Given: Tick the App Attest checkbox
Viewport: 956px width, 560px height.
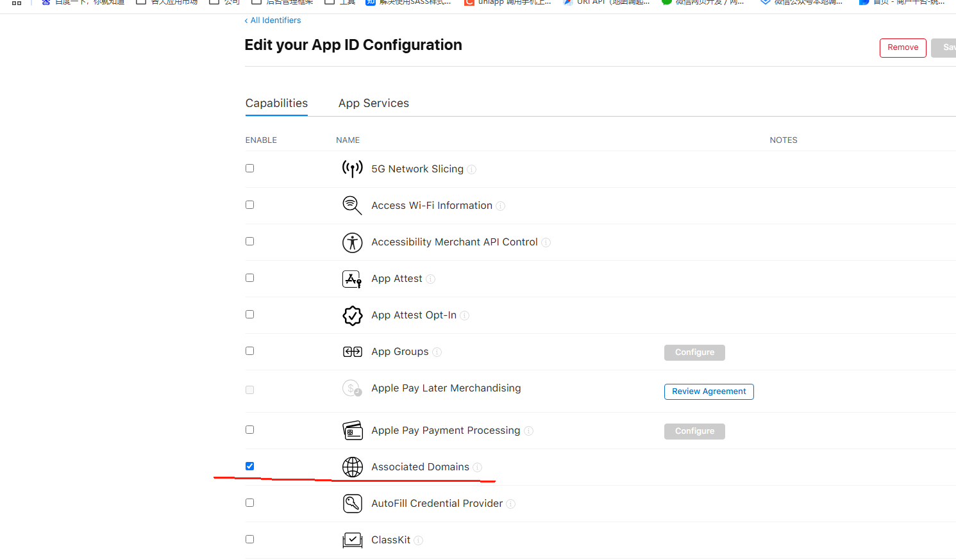Looking at the screenshot, I should point(250,278).
